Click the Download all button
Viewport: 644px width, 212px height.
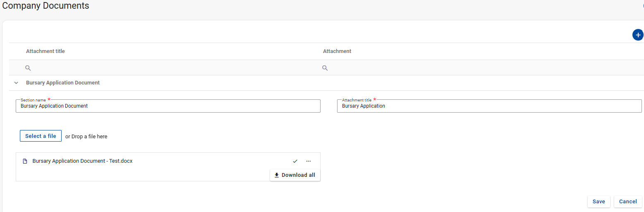coord(295,175)
